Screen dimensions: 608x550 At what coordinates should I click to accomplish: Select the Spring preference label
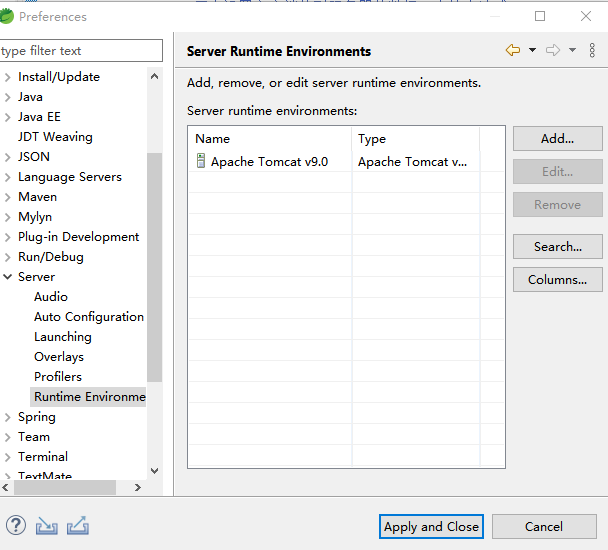tap(36, 417)
